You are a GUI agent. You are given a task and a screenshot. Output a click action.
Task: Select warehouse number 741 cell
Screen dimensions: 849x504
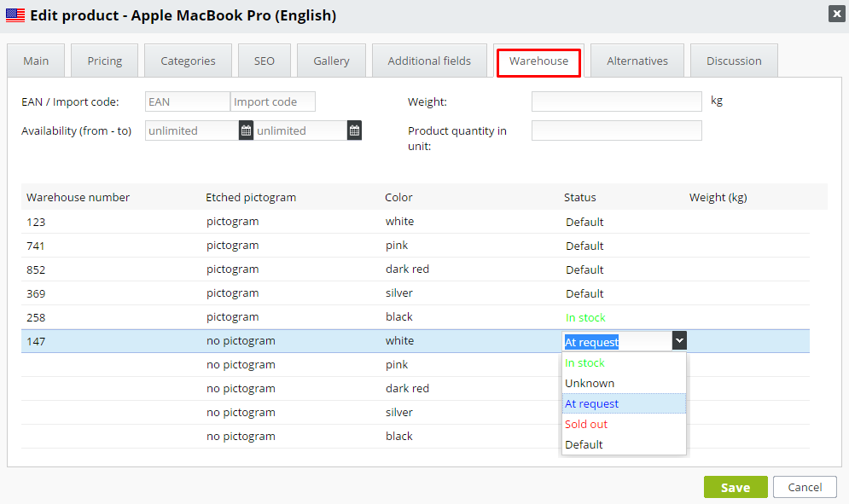click(35, 246)
